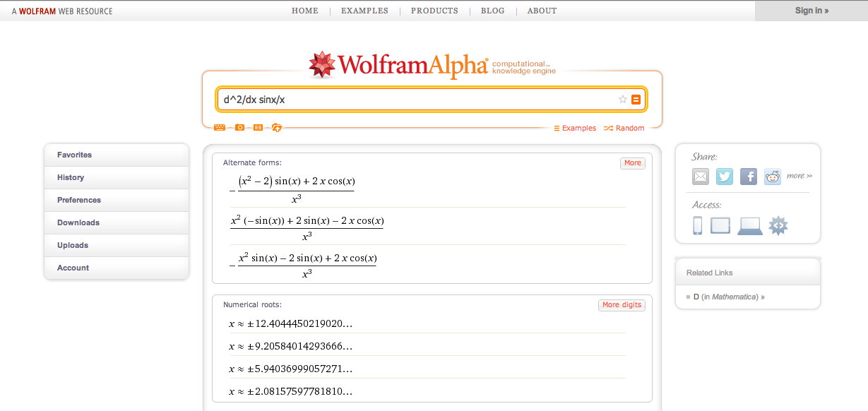
Task: Switch to the Products page
Action: [x=434, y=11]
